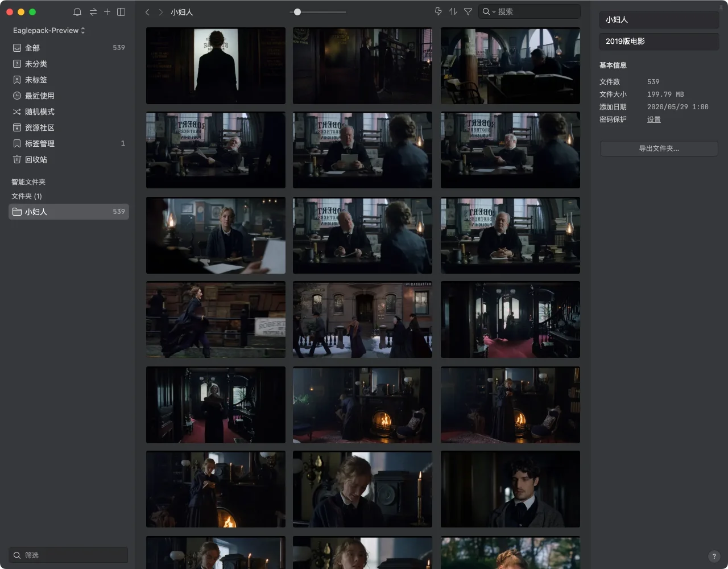
Task: Open 随机模式 in the sidebar
Action: (x=69, y=112)
